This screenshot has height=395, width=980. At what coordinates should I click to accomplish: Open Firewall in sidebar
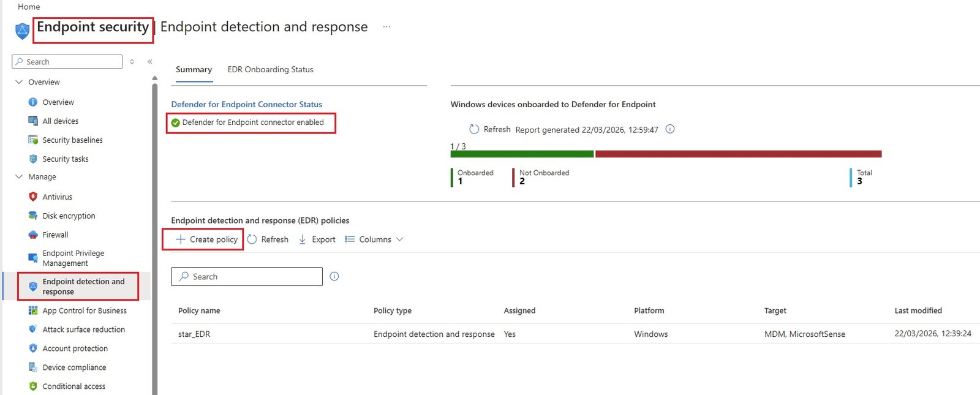pos(55,235)
